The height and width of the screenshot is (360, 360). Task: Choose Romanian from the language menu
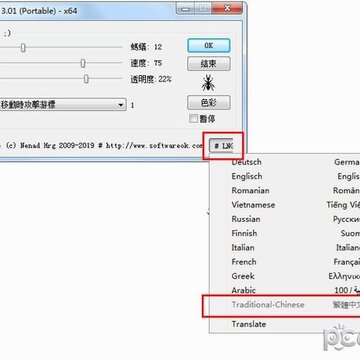pos(285,191)
